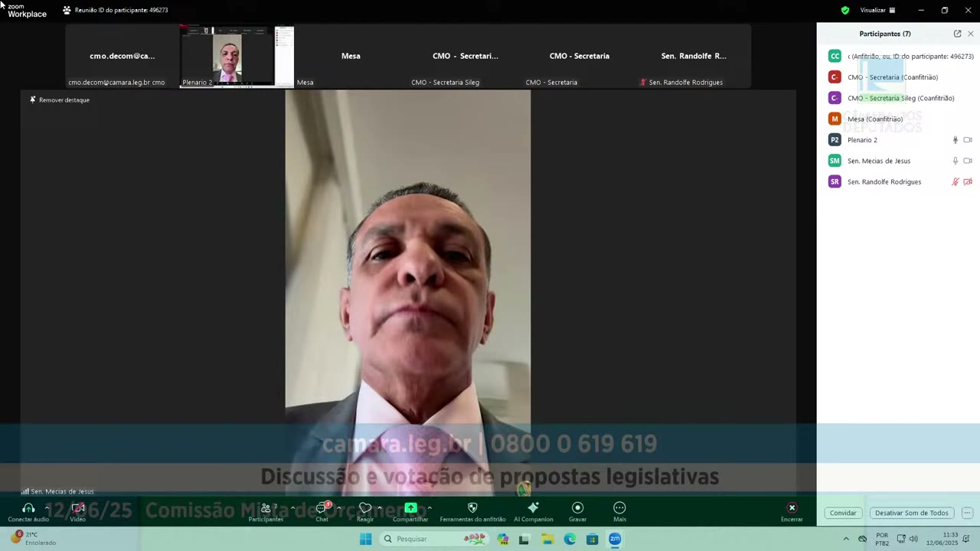Show hidden system tray icons
The image size is (980, 551).
(846, 539)
